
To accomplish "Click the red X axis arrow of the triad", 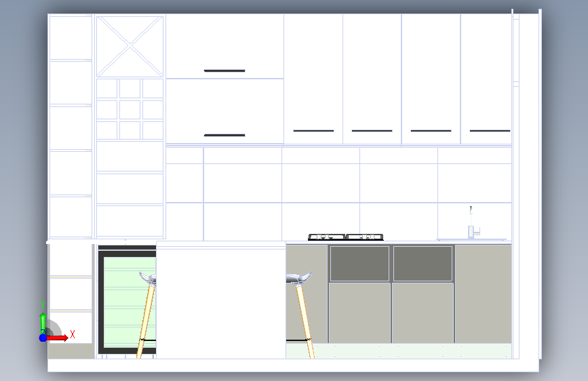I will pos(57,338).
